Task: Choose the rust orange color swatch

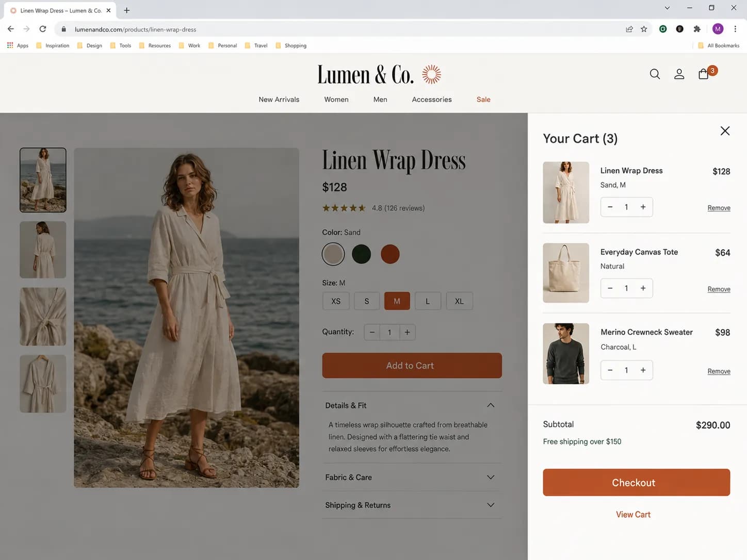Action: coord(390,254)
